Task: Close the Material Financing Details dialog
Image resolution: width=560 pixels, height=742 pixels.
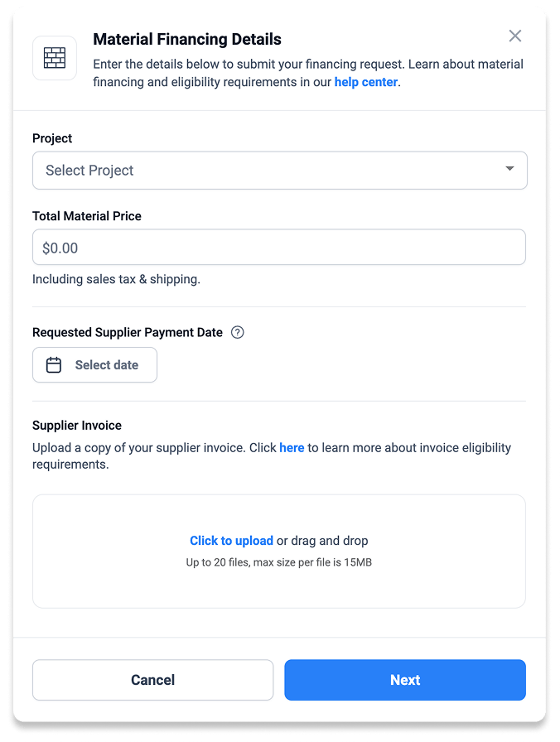Action: click(x=515, y=36)
